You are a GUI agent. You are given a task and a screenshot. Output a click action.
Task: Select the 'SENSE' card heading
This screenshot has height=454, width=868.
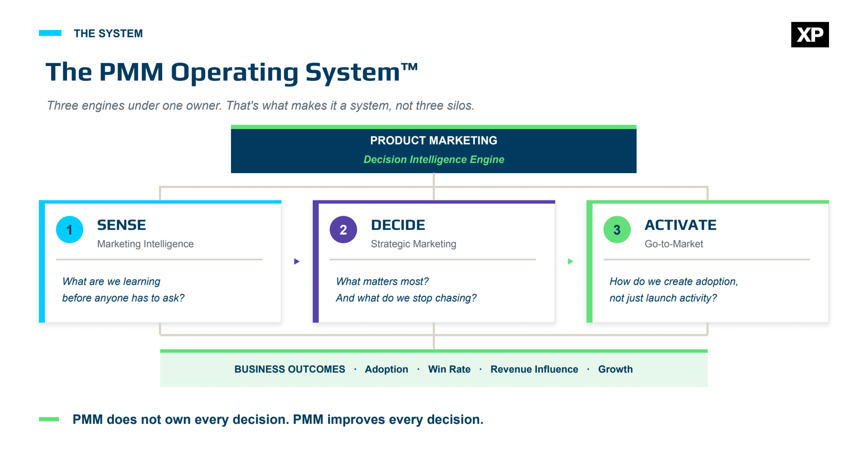pos(122,225)
